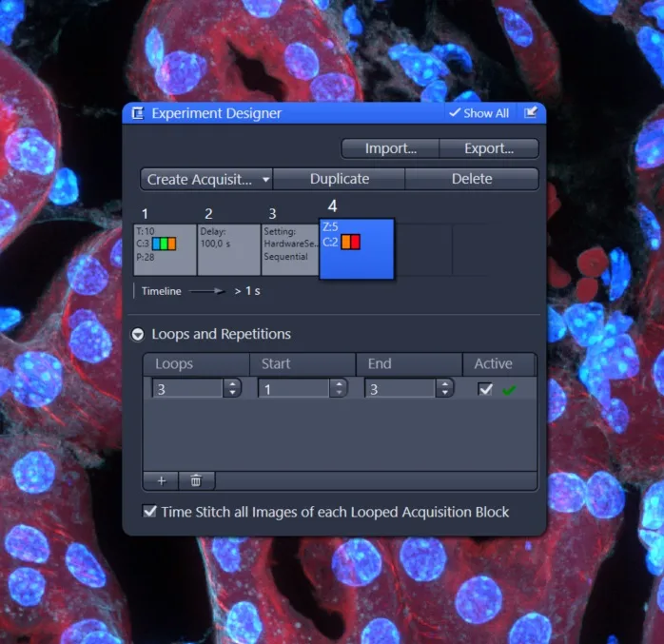Click the Experiment Designer panel icon
This screenshot has width=664, height=644.
point(138,113)
